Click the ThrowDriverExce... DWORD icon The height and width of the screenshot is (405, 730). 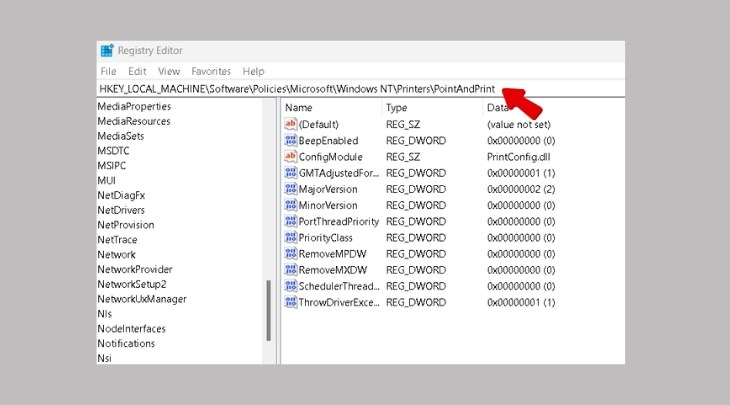point(291,302)
